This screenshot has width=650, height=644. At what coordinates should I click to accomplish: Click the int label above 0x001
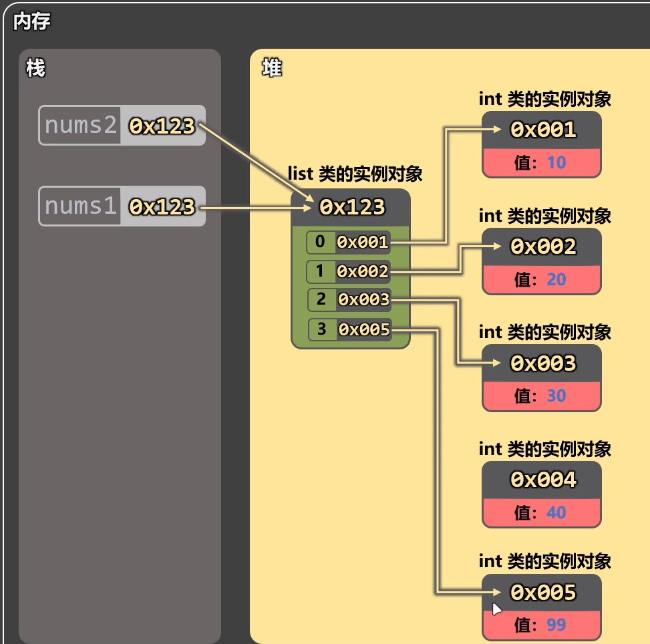544,99
